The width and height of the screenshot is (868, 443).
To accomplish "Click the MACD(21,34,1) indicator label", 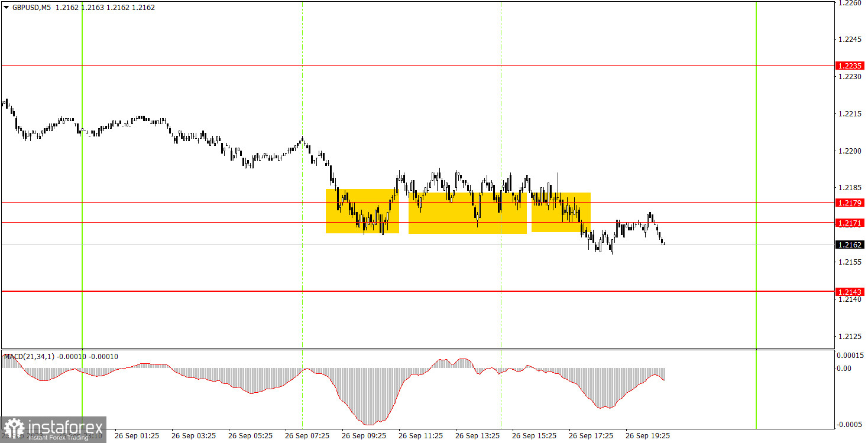I will 30,356.
